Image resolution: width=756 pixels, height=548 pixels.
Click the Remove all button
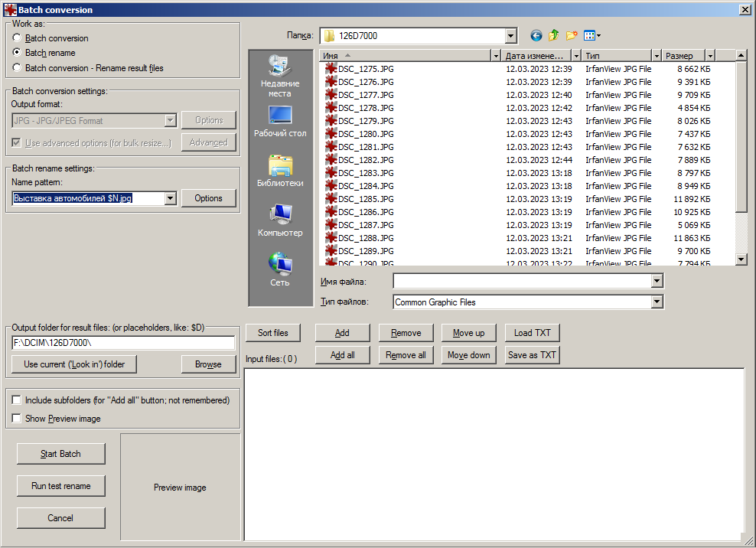(x=406, y=355)
